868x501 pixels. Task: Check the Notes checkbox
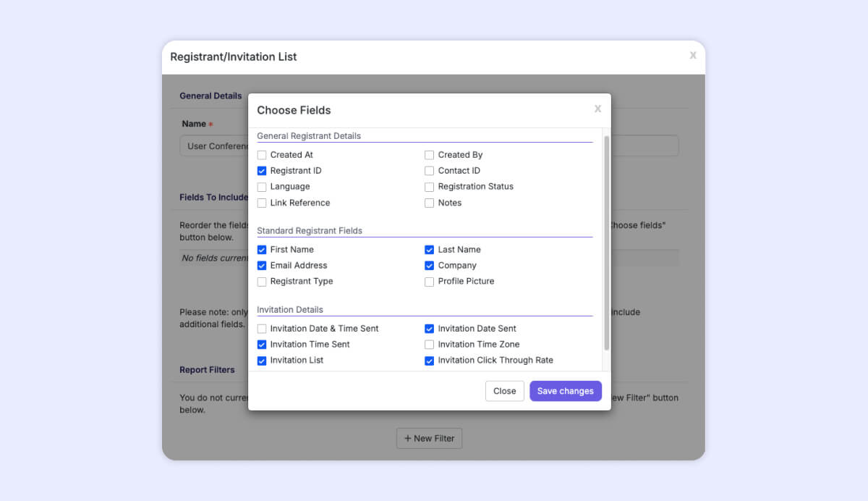point(430,203)
